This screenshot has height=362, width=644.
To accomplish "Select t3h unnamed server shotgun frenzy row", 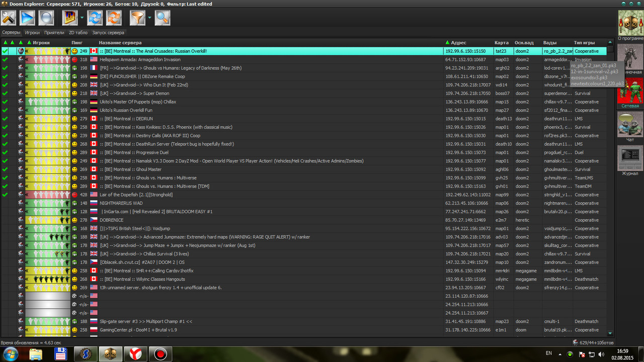I will (304, 288).
